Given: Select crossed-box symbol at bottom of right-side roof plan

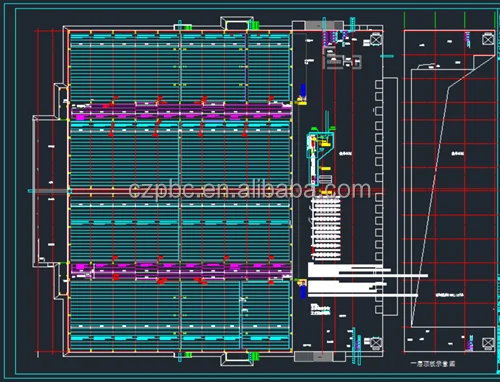Looking at the screenshot, I should click(488, 343).
